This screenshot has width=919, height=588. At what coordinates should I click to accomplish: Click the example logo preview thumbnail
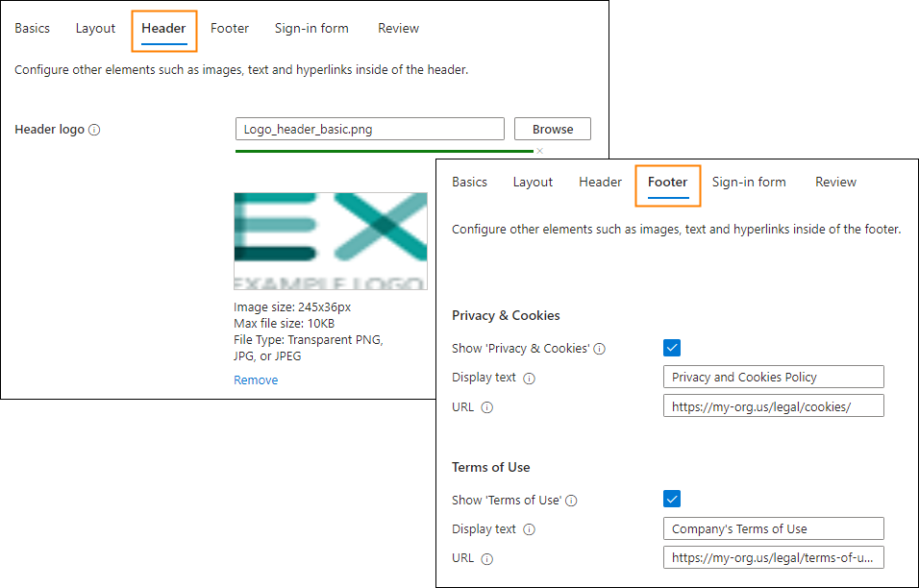[x=331, y=241]
